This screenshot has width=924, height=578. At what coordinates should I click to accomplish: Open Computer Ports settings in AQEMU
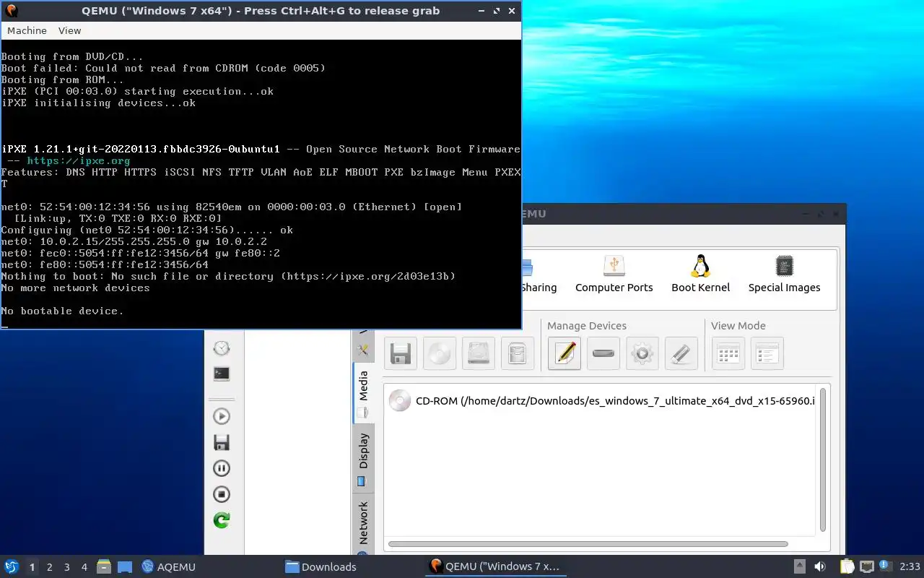coord(614,274)
